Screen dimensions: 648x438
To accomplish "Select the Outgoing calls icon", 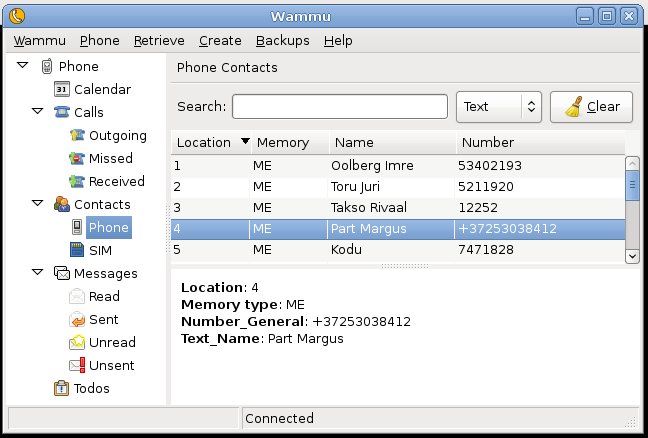I will tap(77, 136).
